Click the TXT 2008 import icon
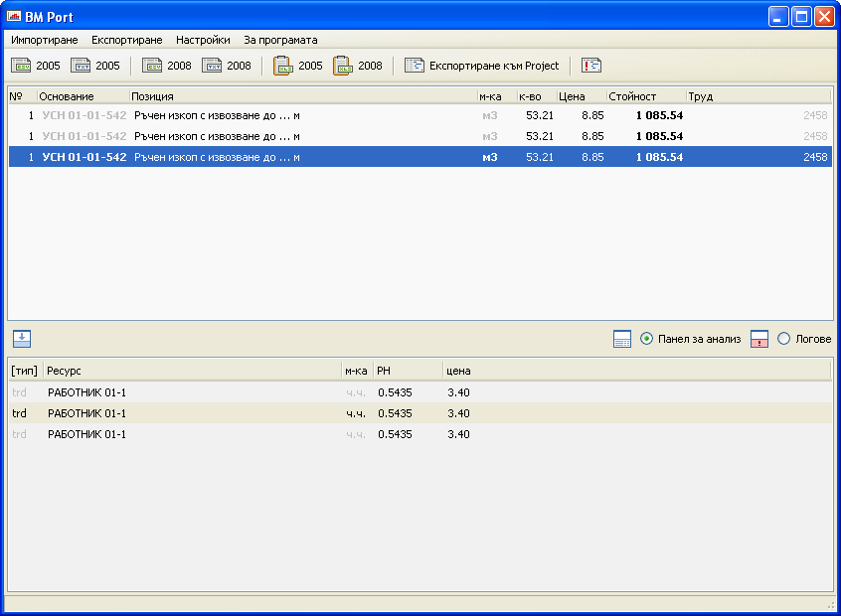 pyautogui.click(x=213, y=66)
